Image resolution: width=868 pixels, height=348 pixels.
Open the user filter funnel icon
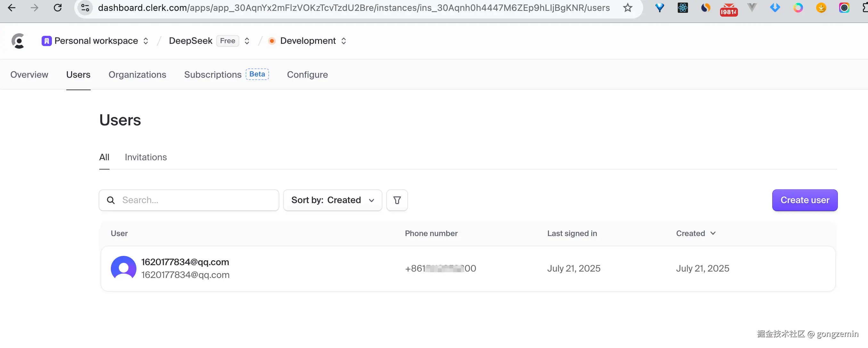click(x=397, y=200)
